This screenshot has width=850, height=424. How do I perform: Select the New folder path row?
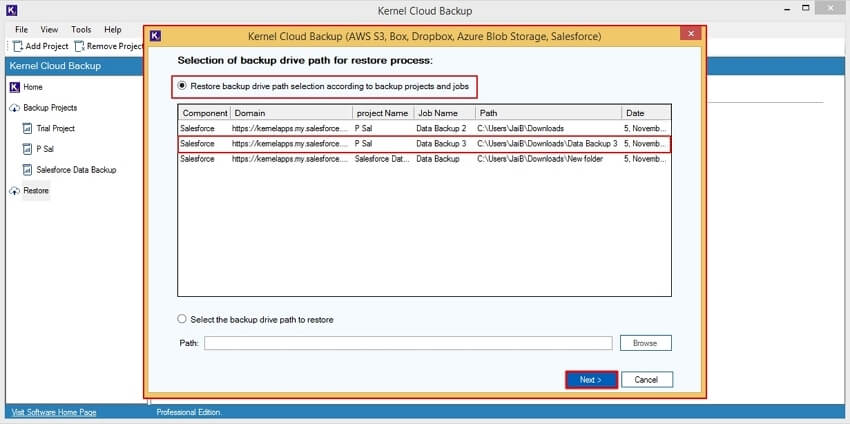click(424, 159)
